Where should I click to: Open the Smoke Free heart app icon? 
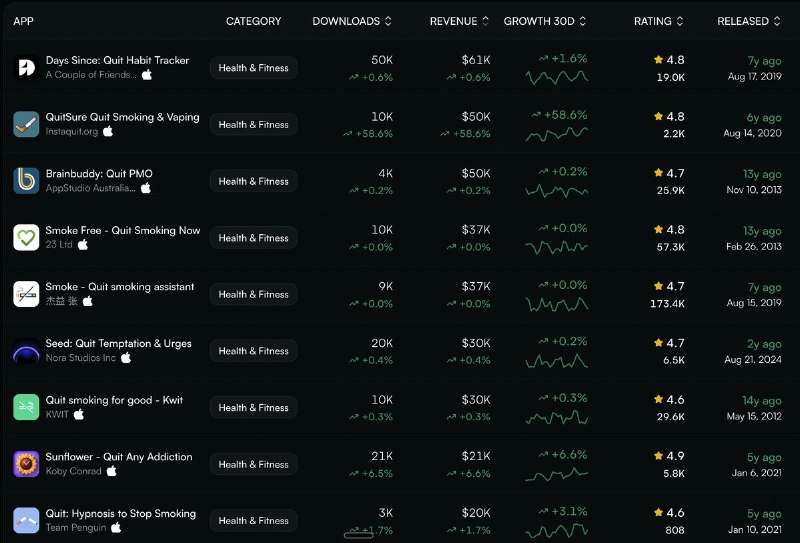(x=26, y=237)
